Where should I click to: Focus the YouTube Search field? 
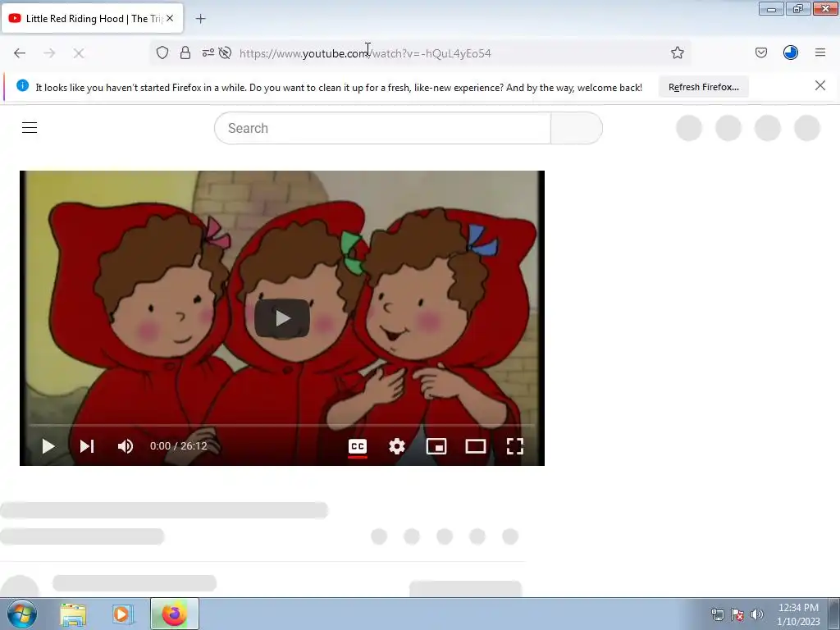coord(382,128)
